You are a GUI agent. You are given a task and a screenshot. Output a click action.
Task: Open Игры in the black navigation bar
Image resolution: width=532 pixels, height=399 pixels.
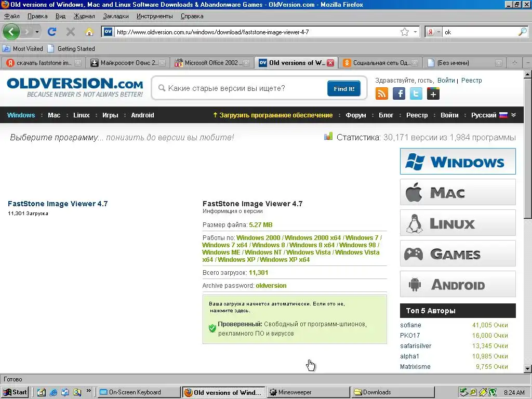pos(110,115)
